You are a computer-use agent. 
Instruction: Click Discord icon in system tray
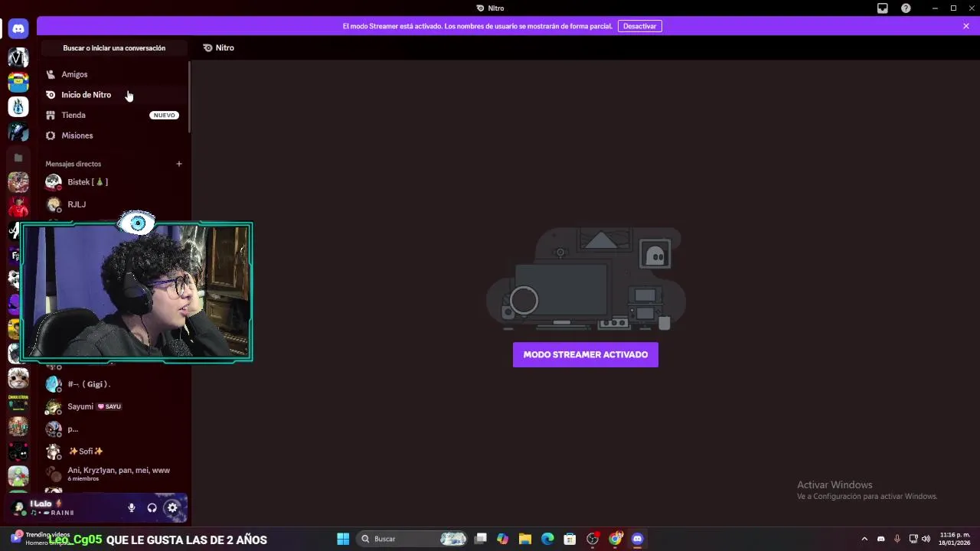tap(880, 539)
